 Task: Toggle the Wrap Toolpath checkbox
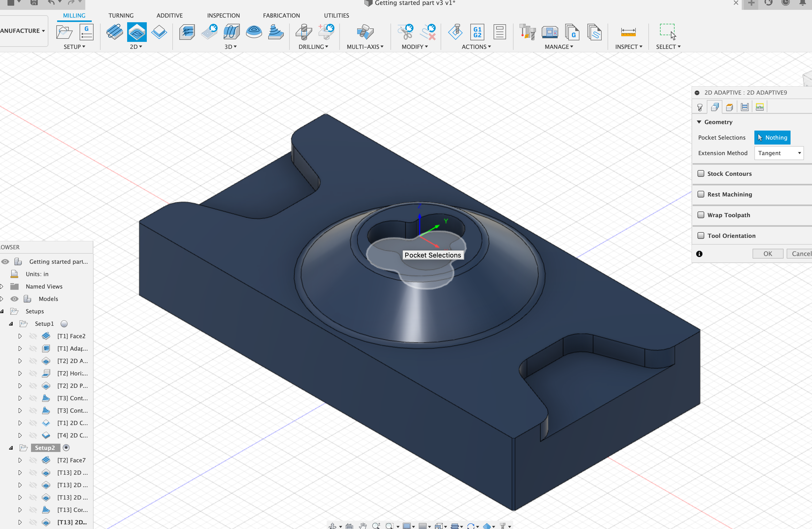(x=701, y=214)
